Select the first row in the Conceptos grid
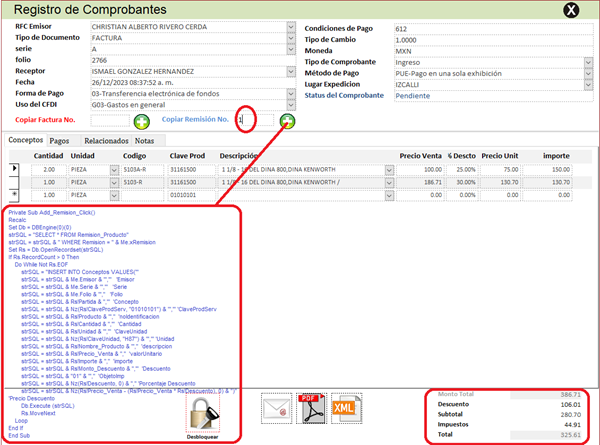600x445 pixels. pyautogui.click(x=15, y=170)
